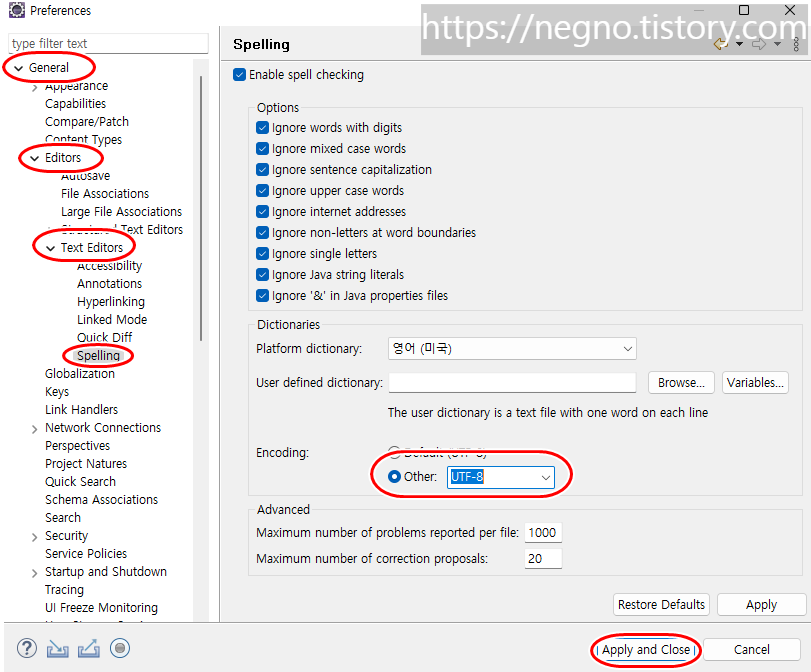Select the Other encoding radio button
Image resolution: width=811 pixels, height=672 pixels.
click(394, 476)
